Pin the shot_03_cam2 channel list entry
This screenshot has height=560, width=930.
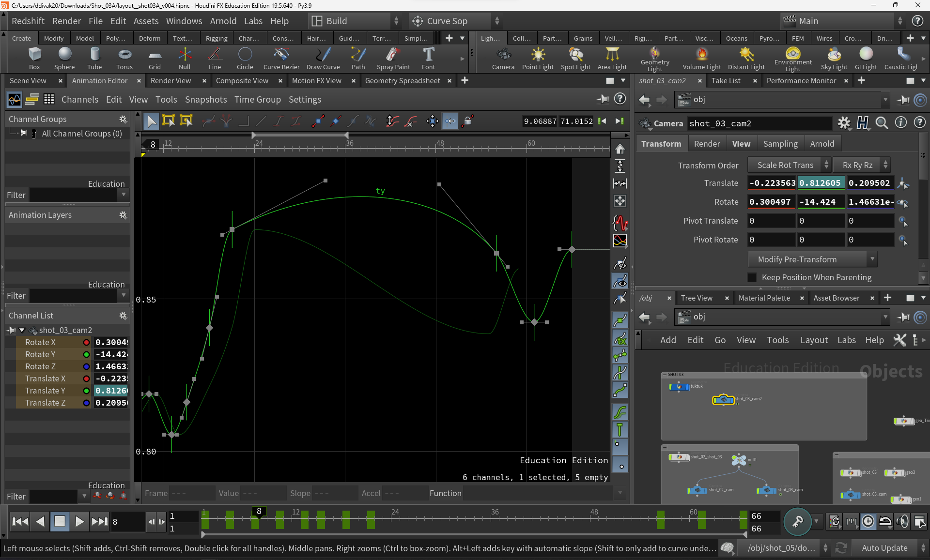[x=11, y=330]
